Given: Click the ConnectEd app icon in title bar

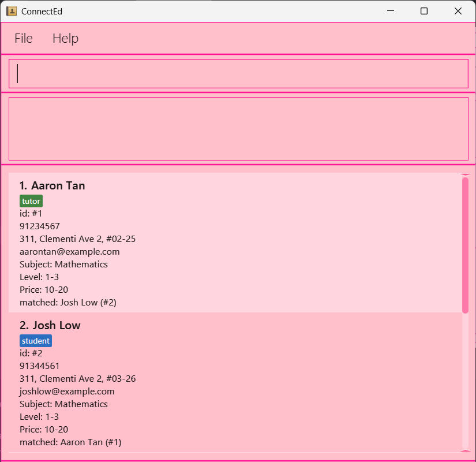Looking at the screenshot, I should (12, 11).
